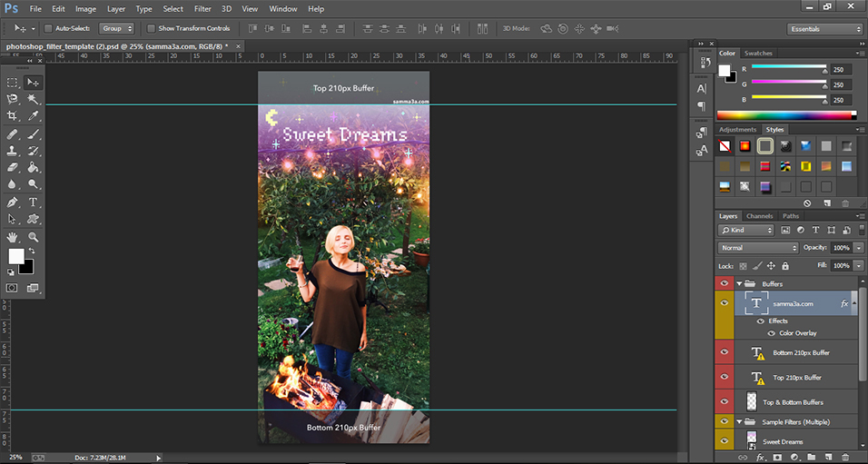
Task: Open the Normal blend mode dropdown
Action: (x=758, y=248)
